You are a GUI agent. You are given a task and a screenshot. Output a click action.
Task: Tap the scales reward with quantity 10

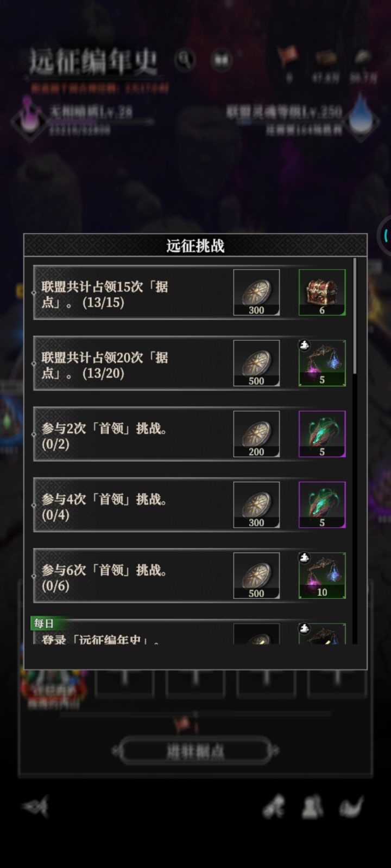322,576
